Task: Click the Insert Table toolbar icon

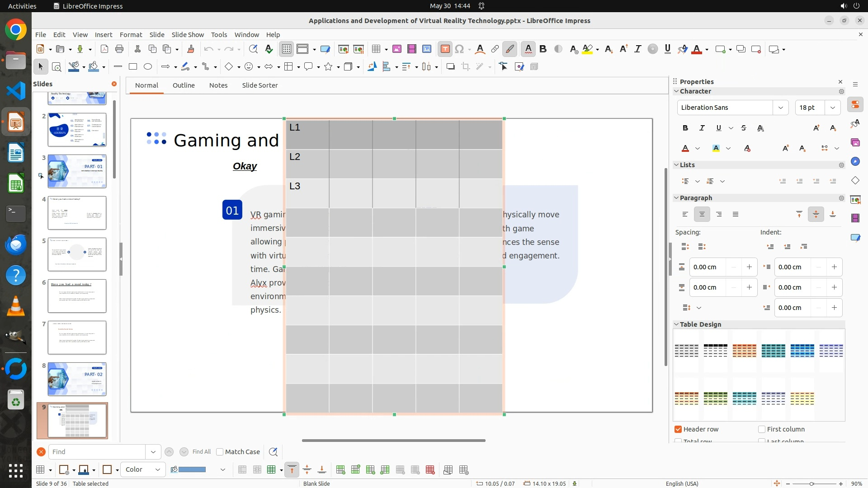Action: pyautogui.click(x=376, y=49)
